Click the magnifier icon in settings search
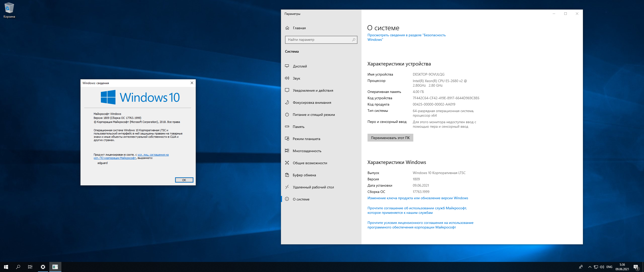This screenshot has width=644, height=272. click(353, 40)
